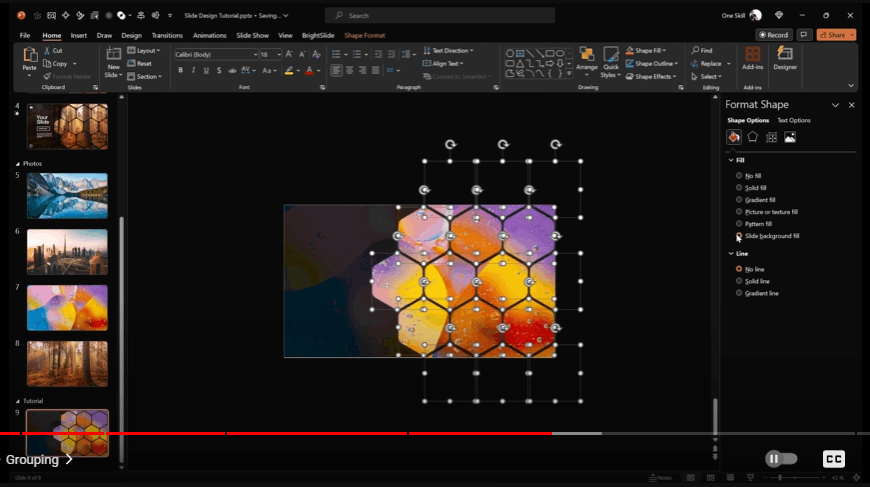The image size is (870, 487).
Task: Open the Animations tab
Action: coord(209,35)
